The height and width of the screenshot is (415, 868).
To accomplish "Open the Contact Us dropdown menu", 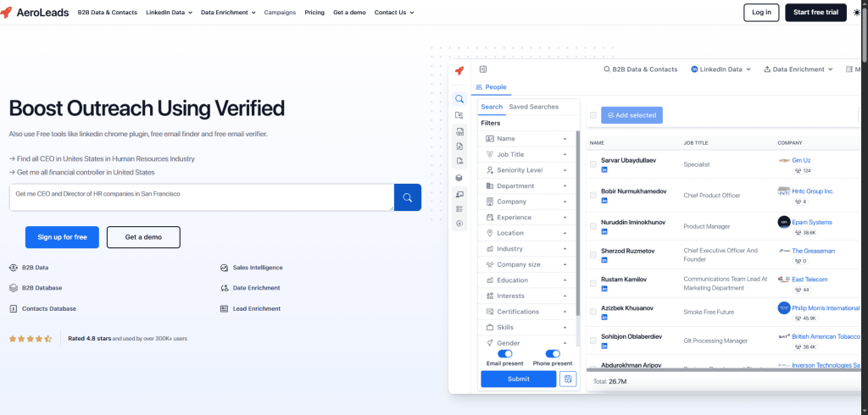I will click(394, 12).
